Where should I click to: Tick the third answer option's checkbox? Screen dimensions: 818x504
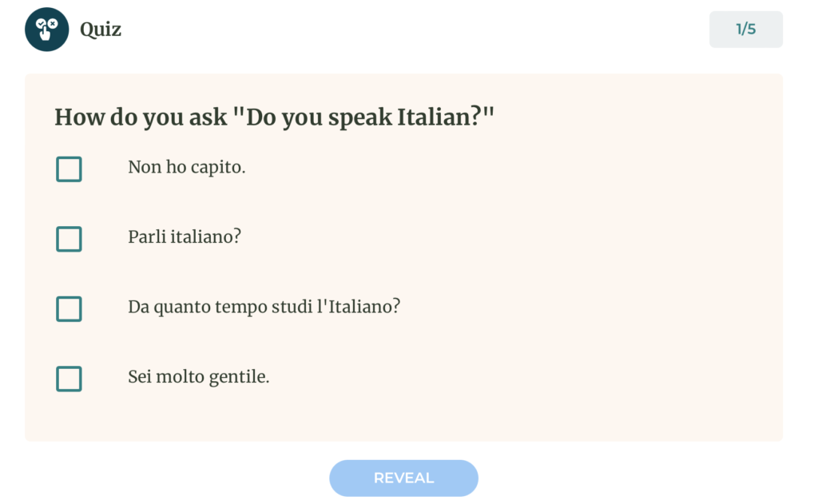(69, 309)
